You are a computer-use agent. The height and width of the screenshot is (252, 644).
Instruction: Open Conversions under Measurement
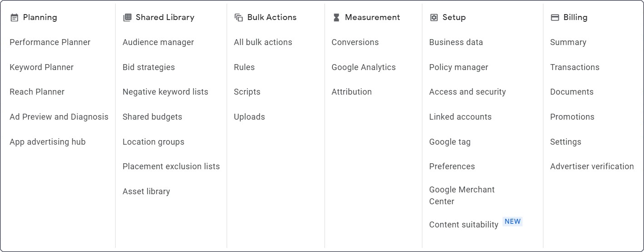(x=355, y=42)
